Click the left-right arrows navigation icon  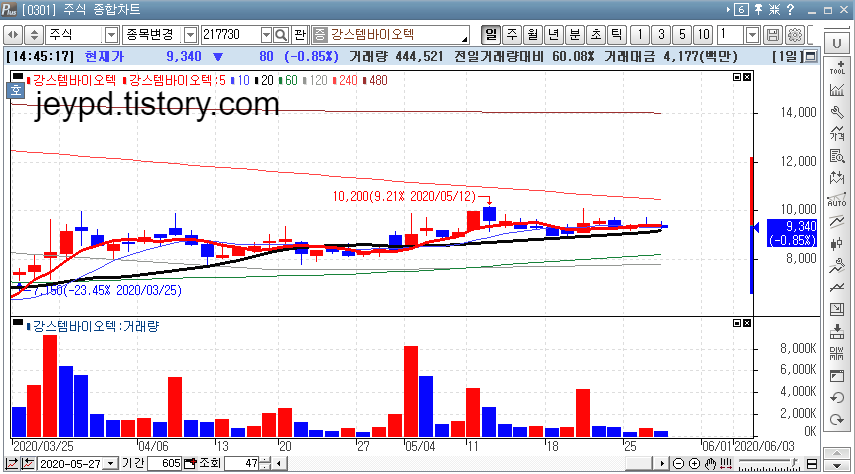[13, 35]
